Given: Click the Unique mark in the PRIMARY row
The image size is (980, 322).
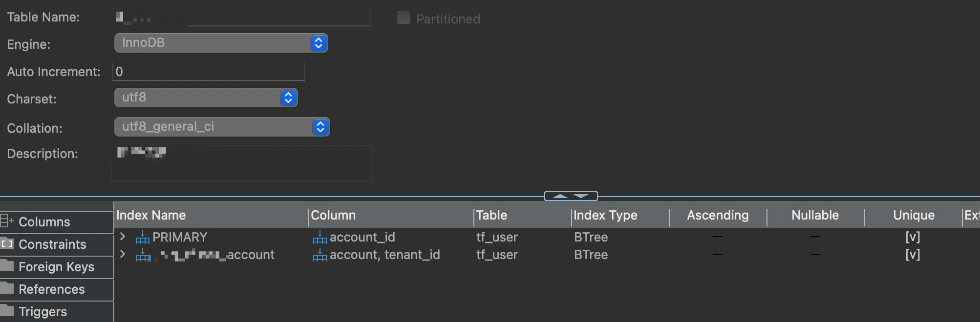Looking at the screenshot, I should click(x=913, y=237).
